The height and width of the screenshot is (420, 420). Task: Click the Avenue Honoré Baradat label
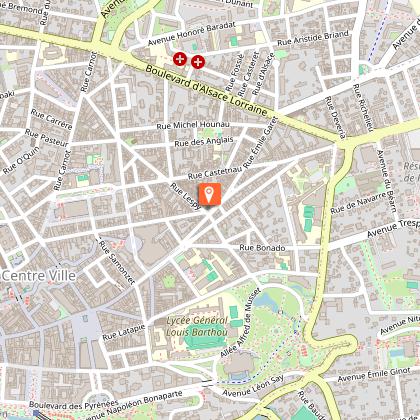click(x=192, y=34)
